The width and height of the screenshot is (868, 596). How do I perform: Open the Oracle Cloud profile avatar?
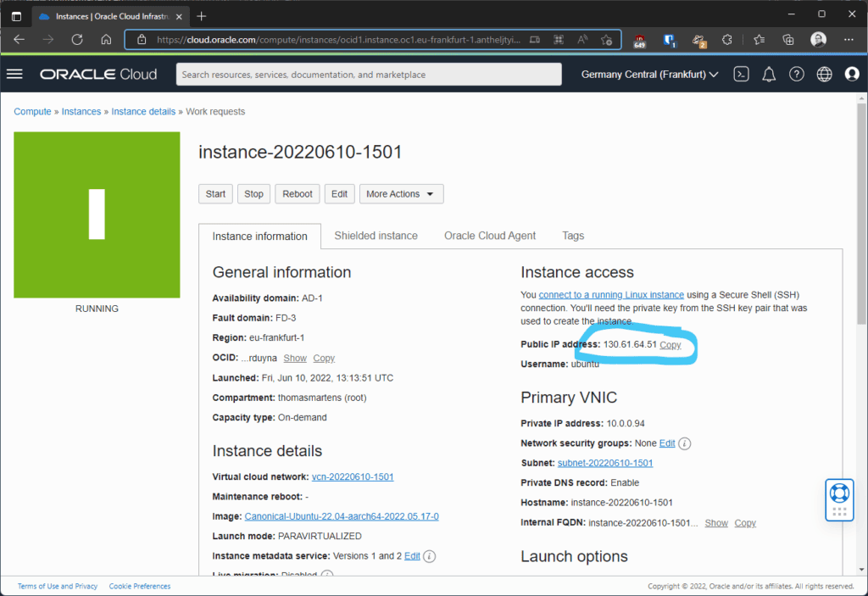coord(852,74)
